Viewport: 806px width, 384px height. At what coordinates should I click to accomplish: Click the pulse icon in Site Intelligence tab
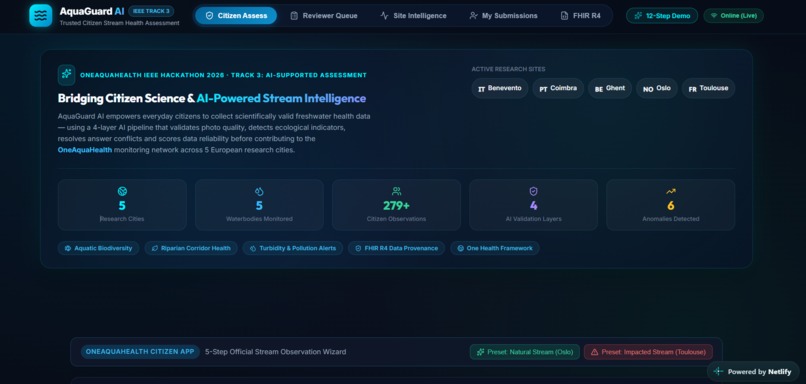(384, 15)
